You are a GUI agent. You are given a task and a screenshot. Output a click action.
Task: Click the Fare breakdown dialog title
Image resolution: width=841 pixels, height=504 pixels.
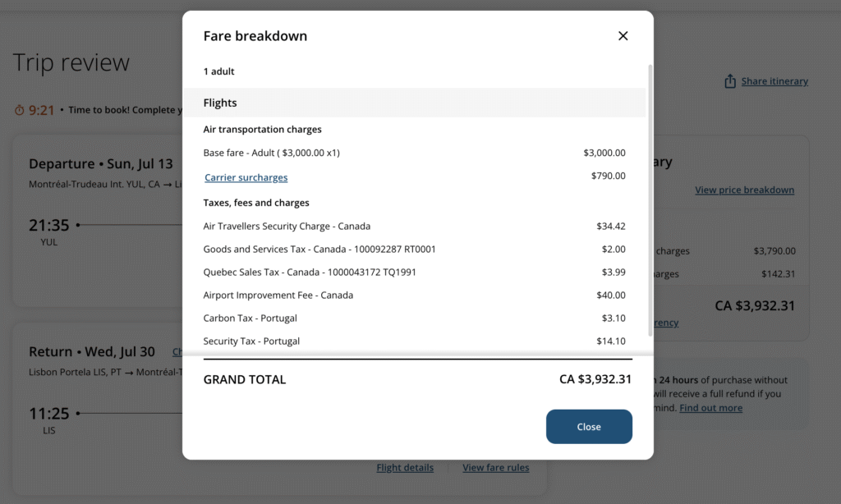click(x=255, y=36)
